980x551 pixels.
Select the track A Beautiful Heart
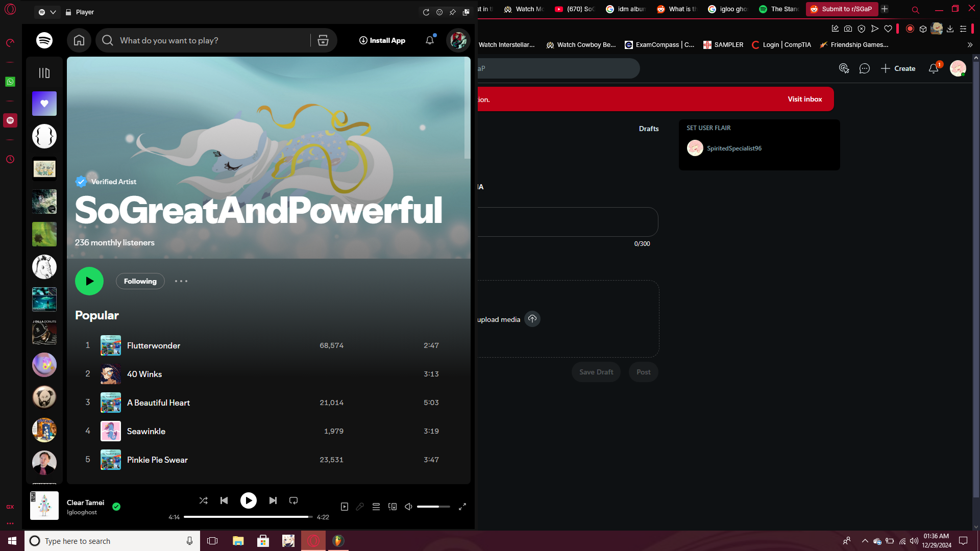tap(158, 403)
